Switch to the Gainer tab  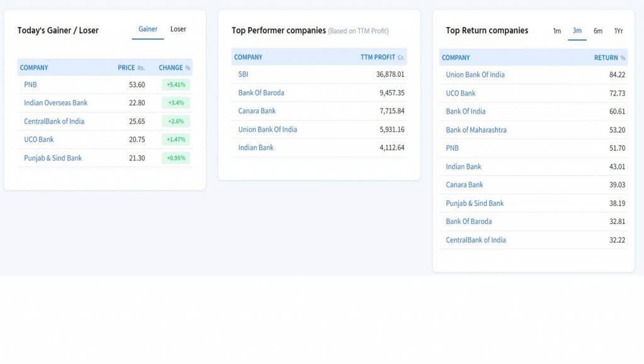coord(148,29)
